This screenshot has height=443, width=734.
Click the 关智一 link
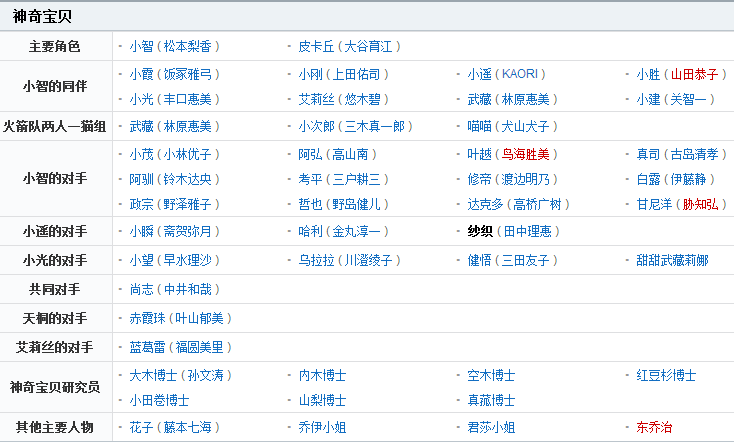point(688,99)
